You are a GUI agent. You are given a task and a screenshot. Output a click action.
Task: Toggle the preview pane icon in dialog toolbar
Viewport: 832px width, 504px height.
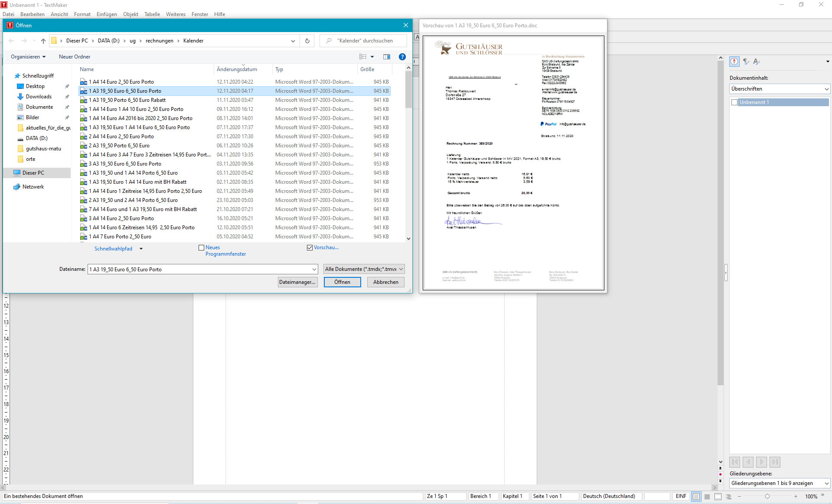(386, 57)
